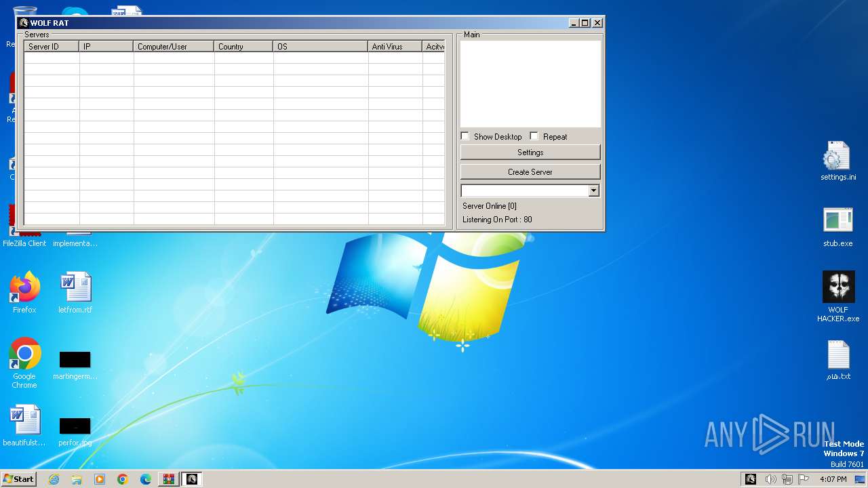Open the network tray icon
868x488 pixels.
pyautogui.click(x=787, y=479)
